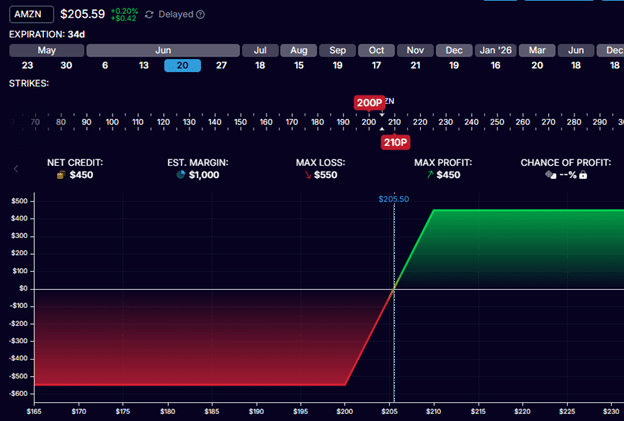
Task: Expand the left chevron beside Net Credit
Action: click(x=16, y=169)
